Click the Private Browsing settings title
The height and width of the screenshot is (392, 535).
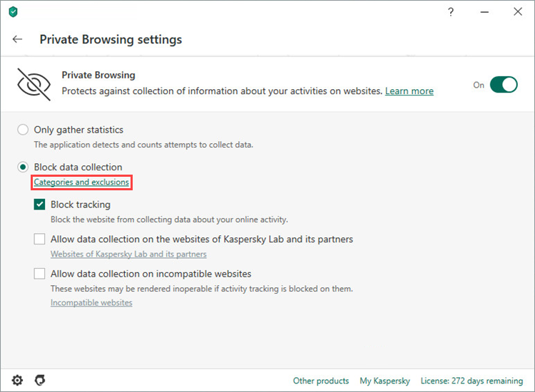tap(111, 39)
